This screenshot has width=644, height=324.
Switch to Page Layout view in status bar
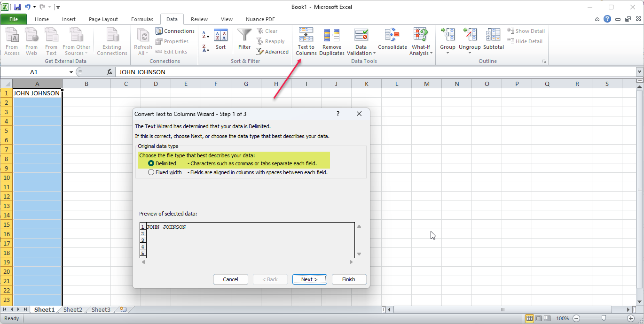click(x=539, y=318)
